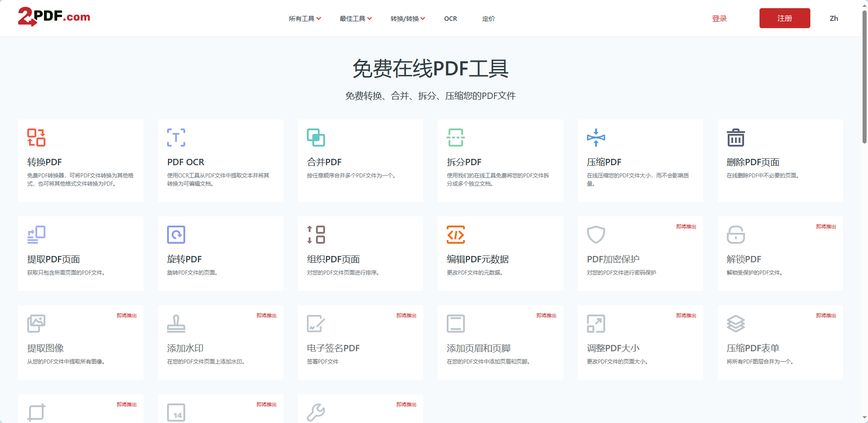Open the 旋转PDF rotate tool icon
The height and width of the screenshot is (423, 868).
(176, 234)
